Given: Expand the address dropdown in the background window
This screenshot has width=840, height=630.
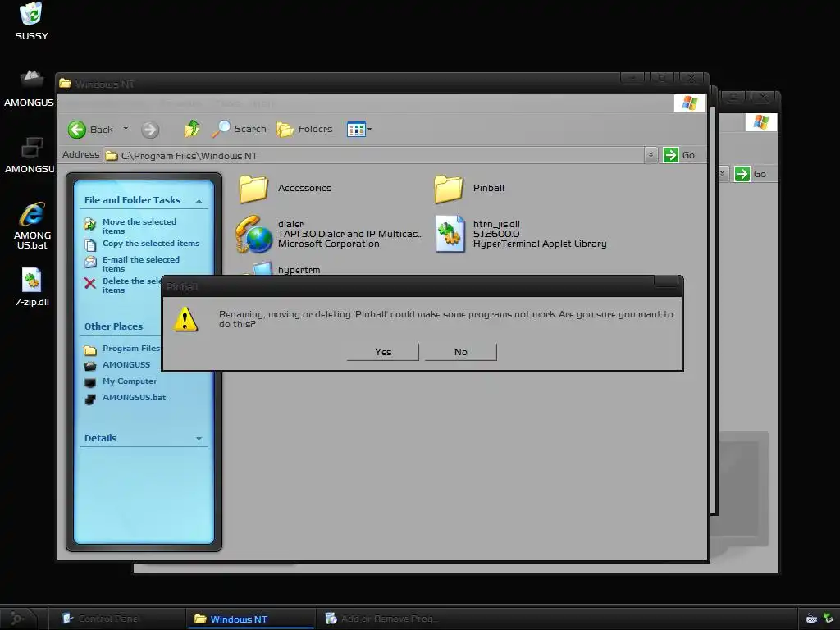Looking at the screenshot, I should pyautogui.click(x=722, y=174).
